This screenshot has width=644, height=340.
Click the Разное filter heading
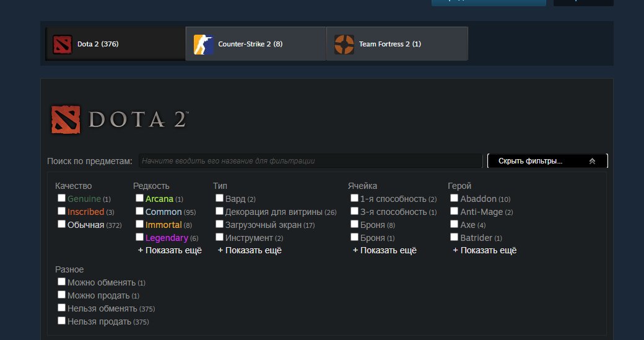pos(69,270)
